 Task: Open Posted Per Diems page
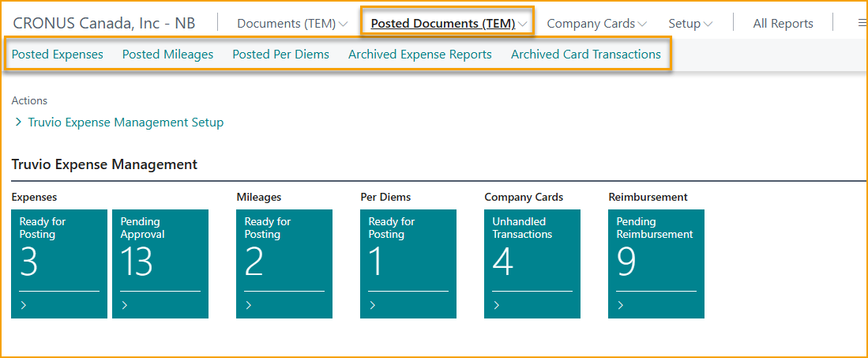pos(280,55)
